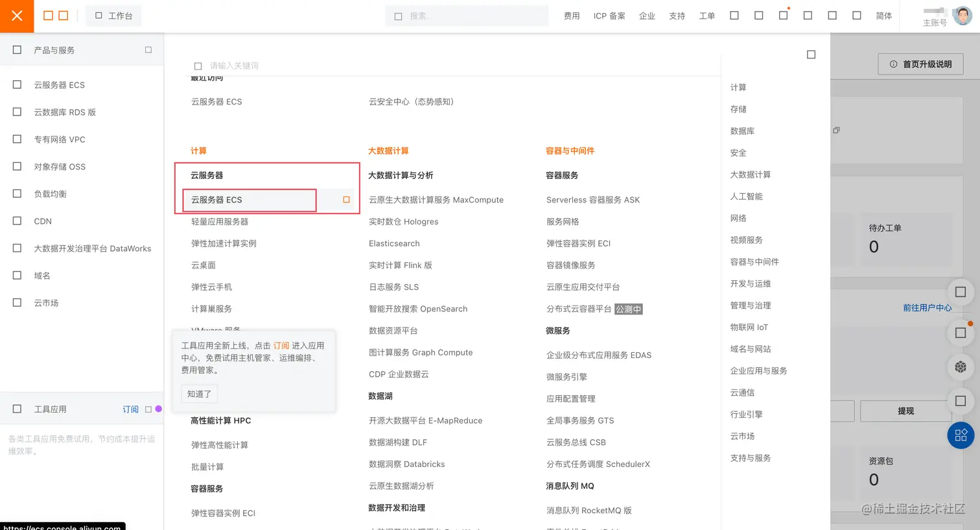Click the floating cube icon on the right
Image resolution: width=980 pixels, height=530 pixels.
pyautogui.click(x=961, y=367)
